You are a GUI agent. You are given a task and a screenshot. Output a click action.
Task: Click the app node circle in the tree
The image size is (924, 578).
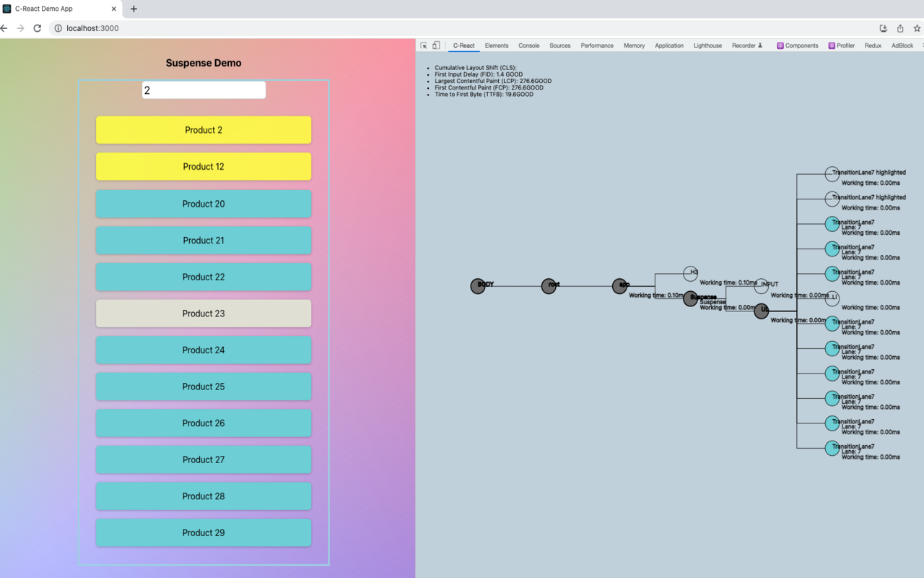coord(620,286)
